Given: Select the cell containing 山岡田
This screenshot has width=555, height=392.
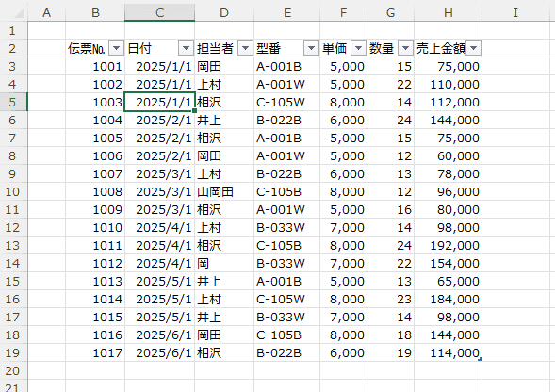Looking at the screenshot, I should point(224,191).
